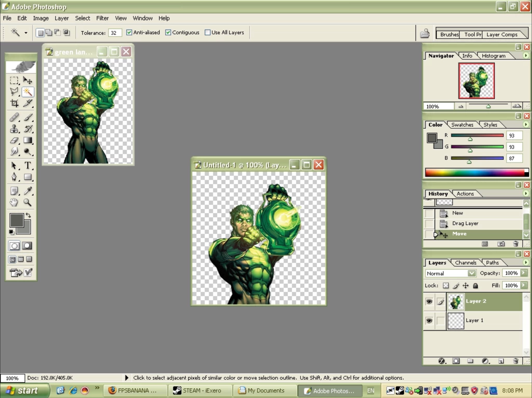Click the Gradient tool icon

pos(28,140)
